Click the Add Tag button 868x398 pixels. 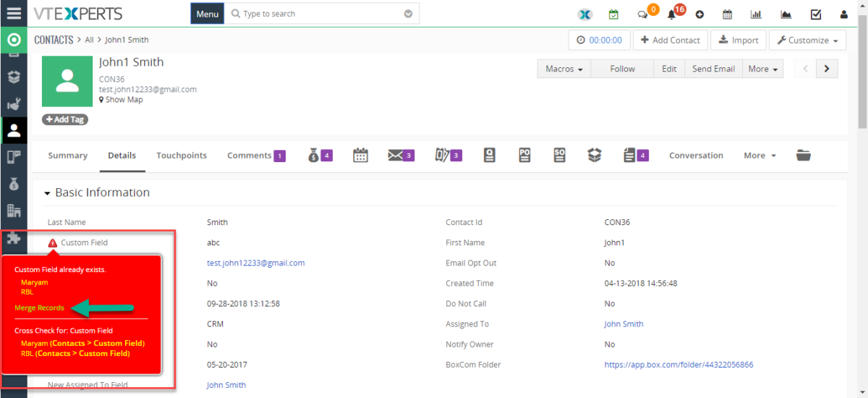coord(65,119)
